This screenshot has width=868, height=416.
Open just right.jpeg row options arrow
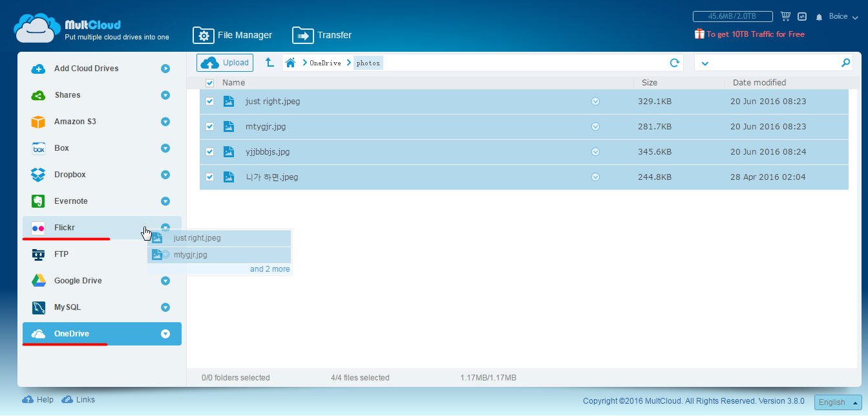[595, 101]
